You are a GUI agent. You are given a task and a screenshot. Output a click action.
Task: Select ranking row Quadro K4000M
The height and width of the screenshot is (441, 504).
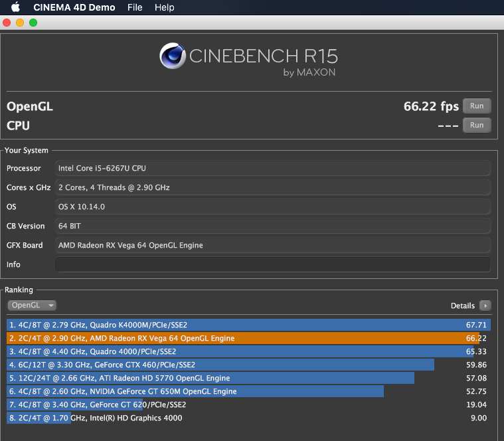(x=248, y=325)
